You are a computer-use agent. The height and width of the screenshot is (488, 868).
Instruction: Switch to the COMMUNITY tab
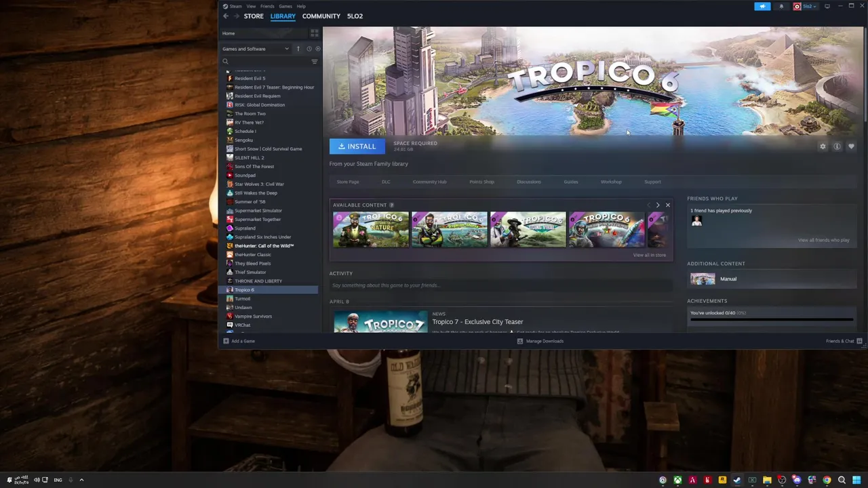click(321, 16)
